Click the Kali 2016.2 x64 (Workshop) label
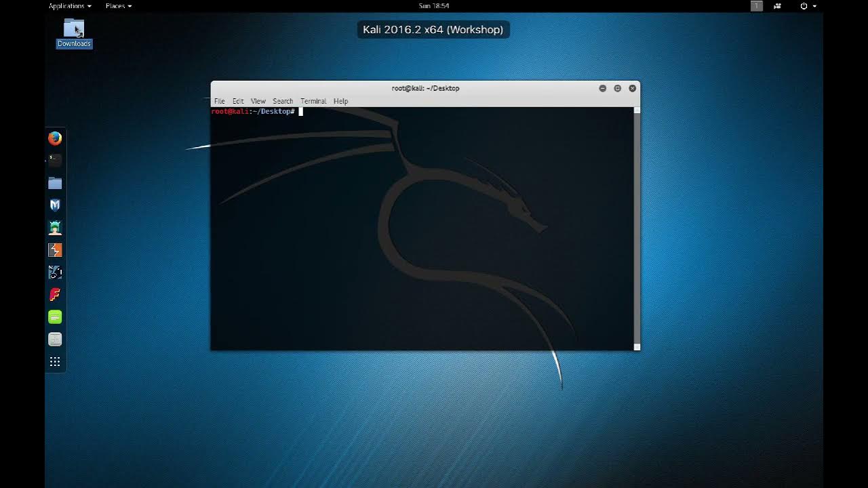 tap(433, 30)
